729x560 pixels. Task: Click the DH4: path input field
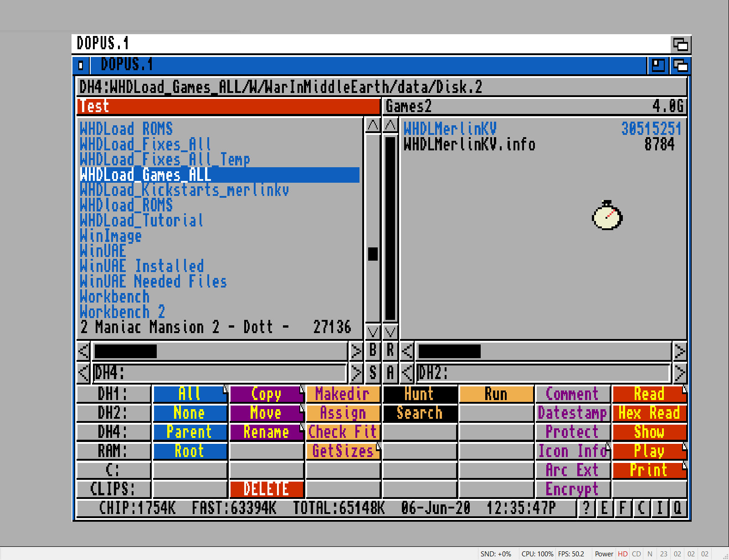click(220, 373)
